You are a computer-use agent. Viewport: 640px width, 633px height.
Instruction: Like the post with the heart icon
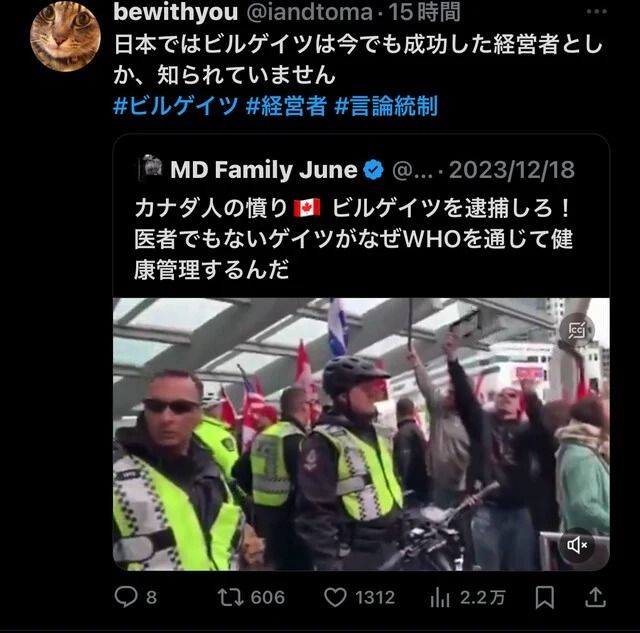click(335, 597)
